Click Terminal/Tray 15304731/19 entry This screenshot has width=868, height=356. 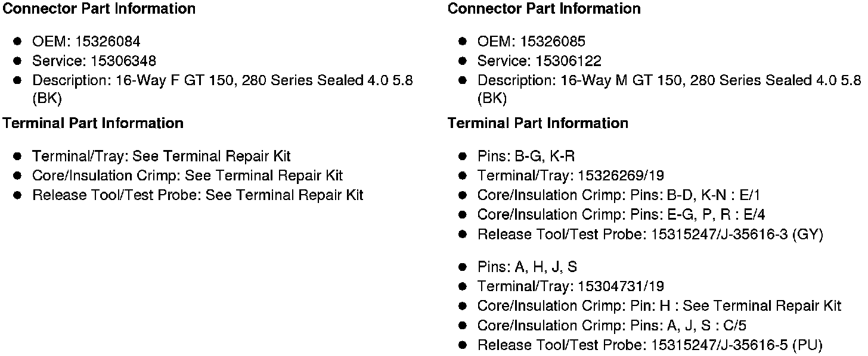(x=571, y=286)
